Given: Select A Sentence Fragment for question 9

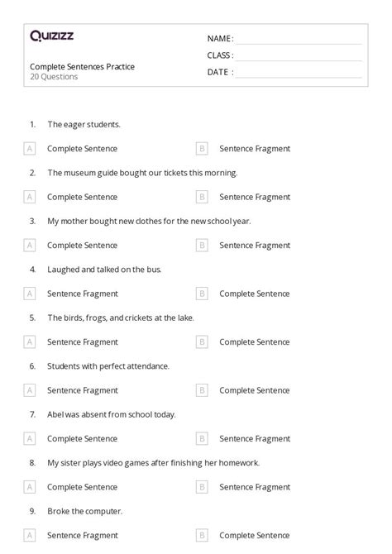Looking at the screenshot, I should (x=30, y=536).
